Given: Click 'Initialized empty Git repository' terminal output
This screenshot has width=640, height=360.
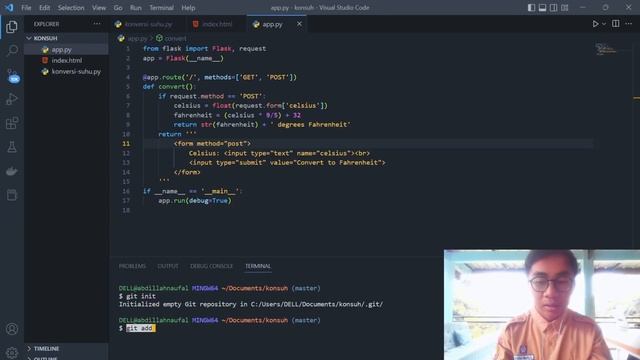Looking at the screenshot, I should [x=251, y=304].
